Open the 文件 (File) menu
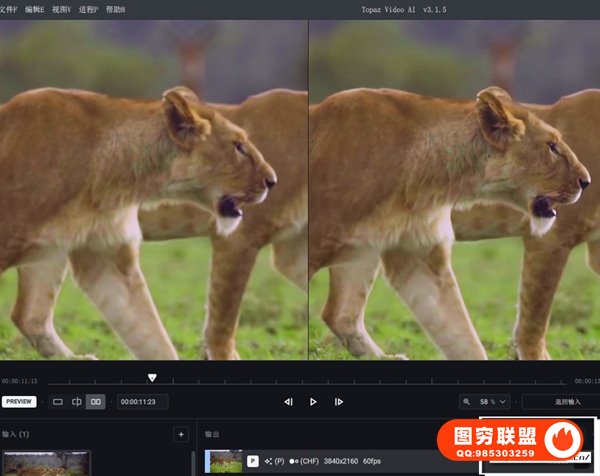 click(9, 9)
